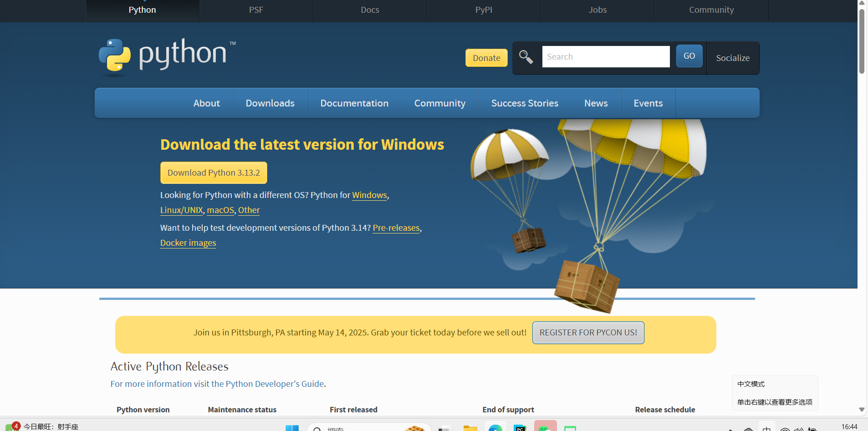Launch PyCharm from the taskbar
868x431 pixels.
(520, 428)
